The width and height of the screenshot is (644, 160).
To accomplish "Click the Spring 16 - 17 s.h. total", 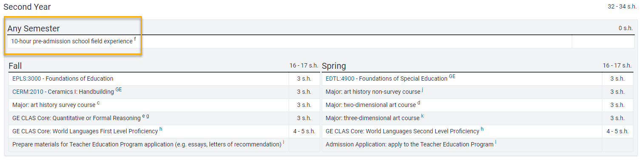I will (x=617, y=65).
